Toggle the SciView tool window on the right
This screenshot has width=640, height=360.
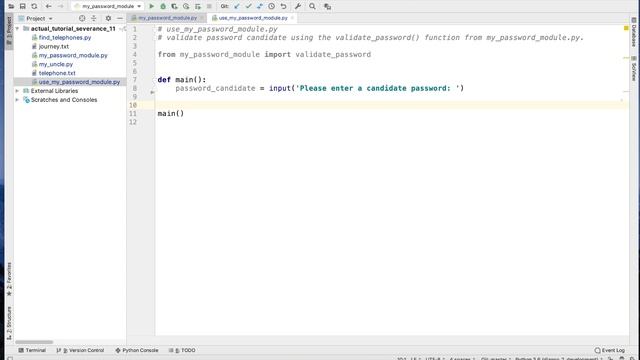[633, 68]
